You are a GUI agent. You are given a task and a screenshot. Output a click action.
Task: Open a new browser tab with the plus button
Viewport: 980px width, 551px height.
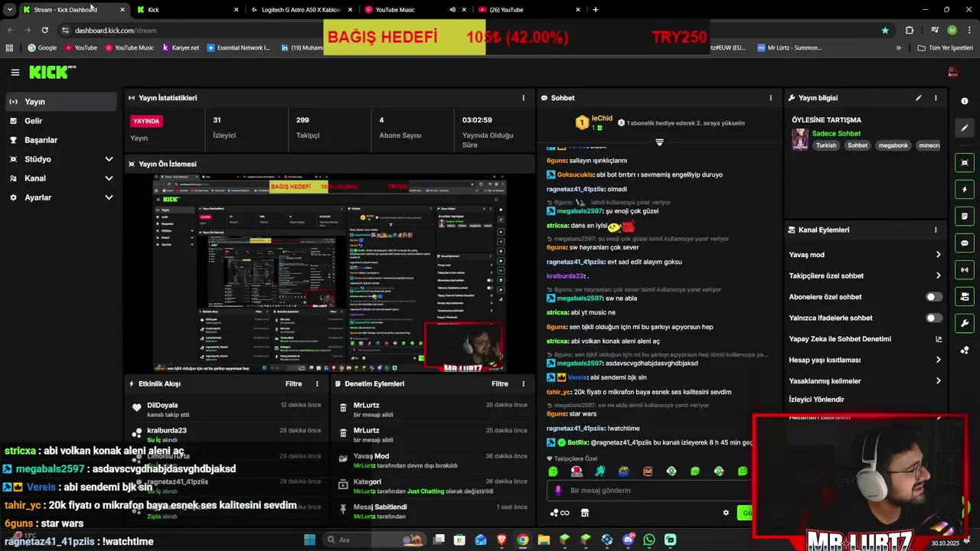click(595, 10)
